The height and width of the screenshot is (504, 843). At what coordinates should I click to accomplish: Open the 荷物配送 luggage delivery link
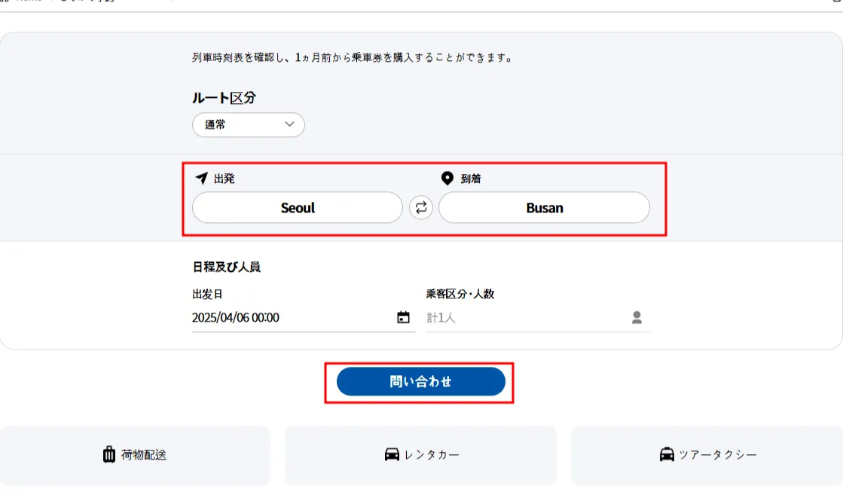coord(135,455)
